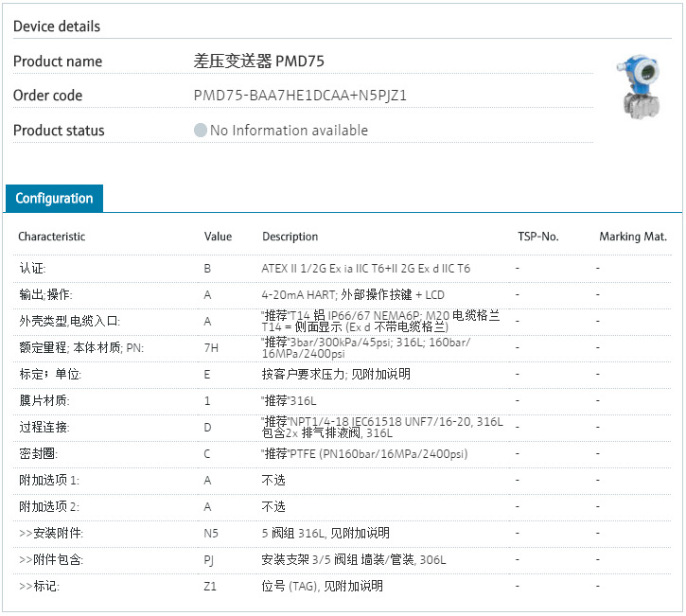This screenshot has height=616, width=686.
Task: Select the 输出;操作 characteristic label
Action: (x=45, y=295)
